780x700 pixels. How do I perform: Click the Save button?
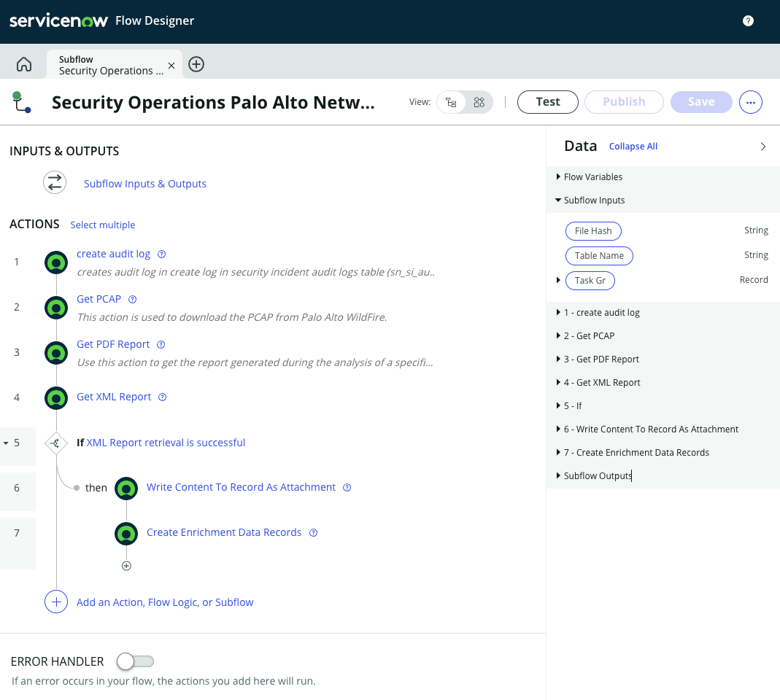click(701, 102)
